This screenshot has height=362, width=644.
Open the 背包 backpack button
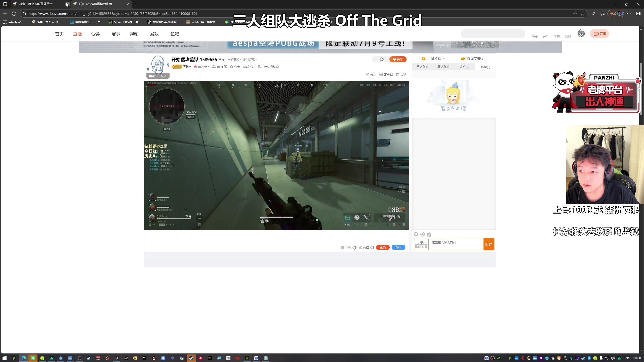(x=398, y=248)
